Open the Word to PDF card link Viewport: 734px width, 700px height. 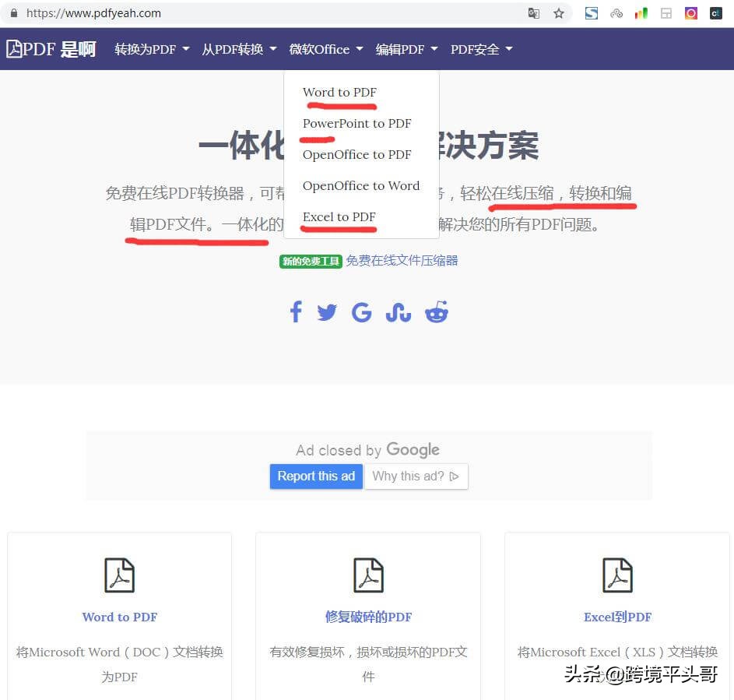tap(120, 617)
